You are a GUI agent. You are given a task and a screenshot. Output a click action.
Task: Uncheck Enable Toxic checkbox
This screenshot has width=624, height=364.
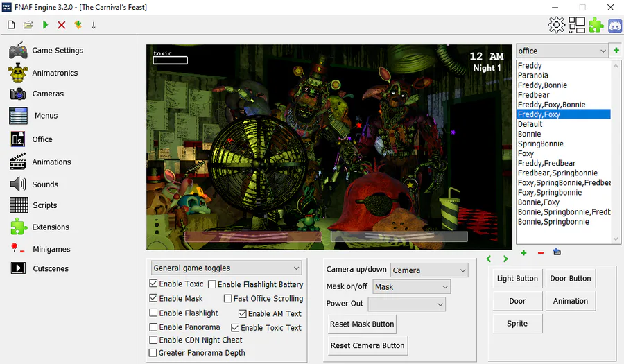click(x=153, y=284)
